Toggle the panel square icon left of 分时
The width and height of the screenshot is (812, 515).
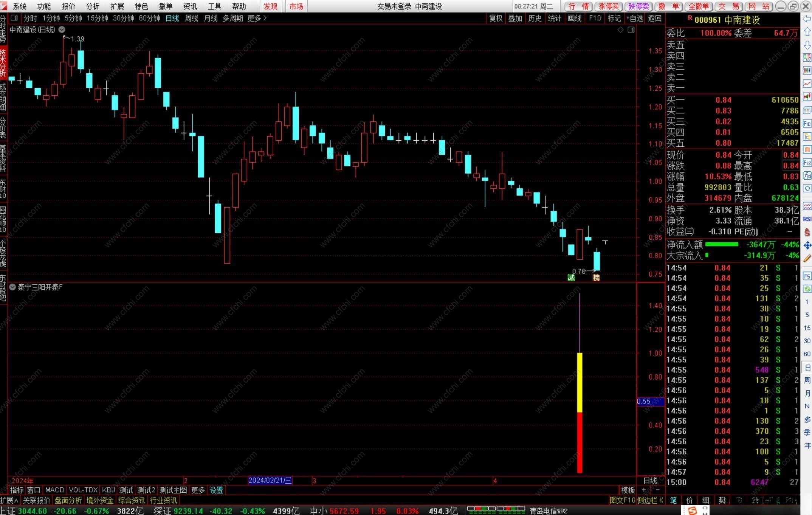click(x=14, y=18)
